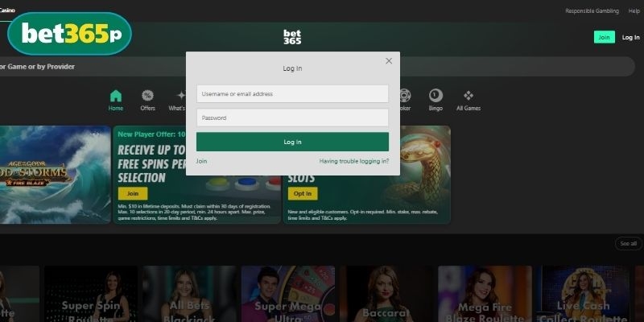644x322 pixels.
Task: Click the bet365 center header logo
Action: (292, 37)
